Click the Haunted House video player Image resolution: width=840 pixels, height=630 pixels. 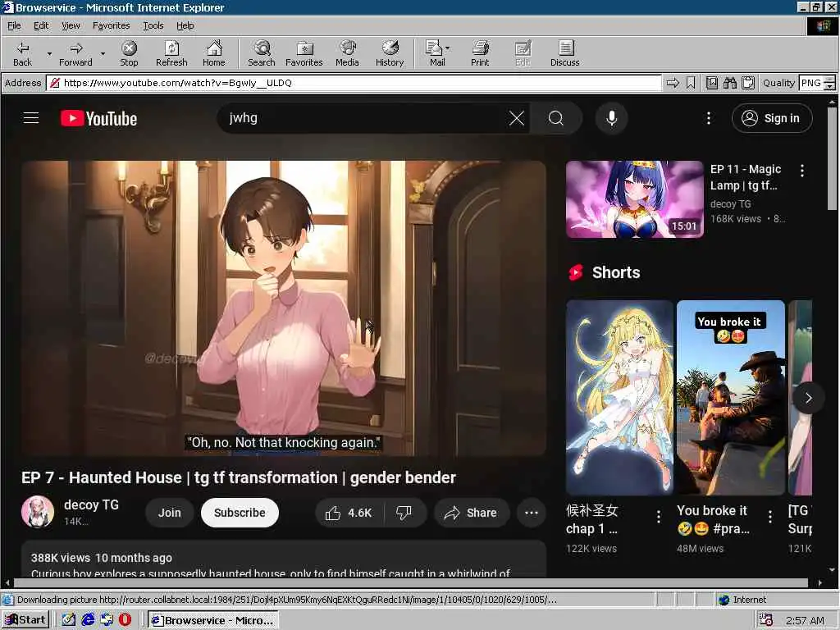[x=284, y=308]
